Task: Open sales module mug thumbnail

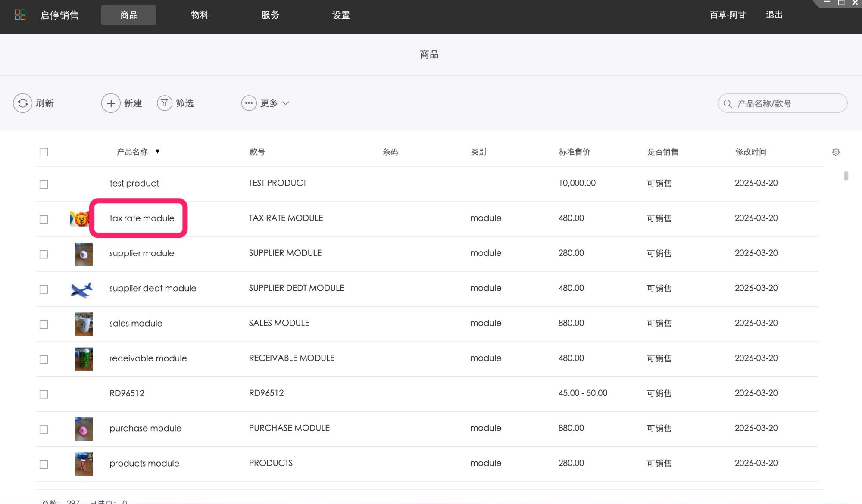Action: tap(84, 324)
